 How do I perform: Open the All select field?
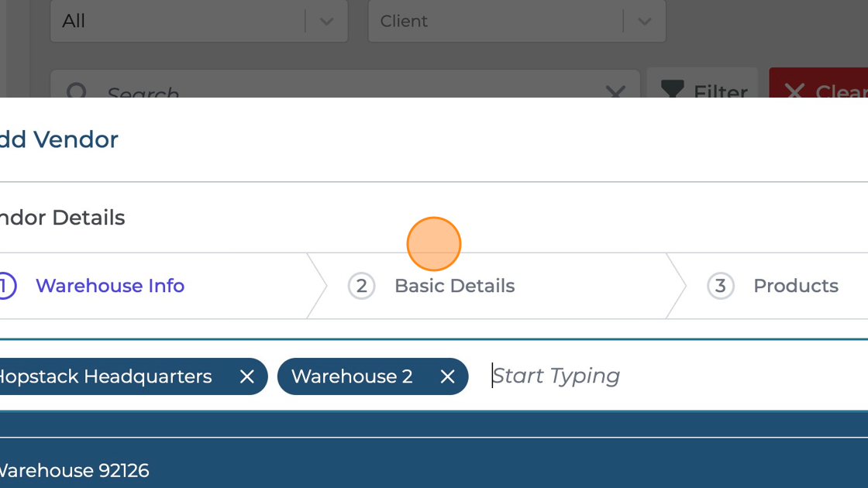click(x=178, y=22)
